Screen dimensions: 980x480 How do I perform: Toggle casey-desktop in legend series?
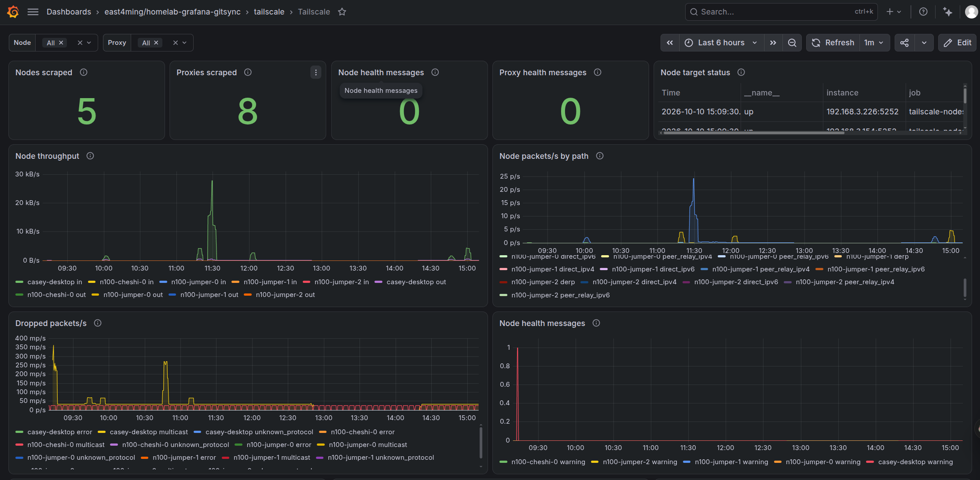click(55, 282)
